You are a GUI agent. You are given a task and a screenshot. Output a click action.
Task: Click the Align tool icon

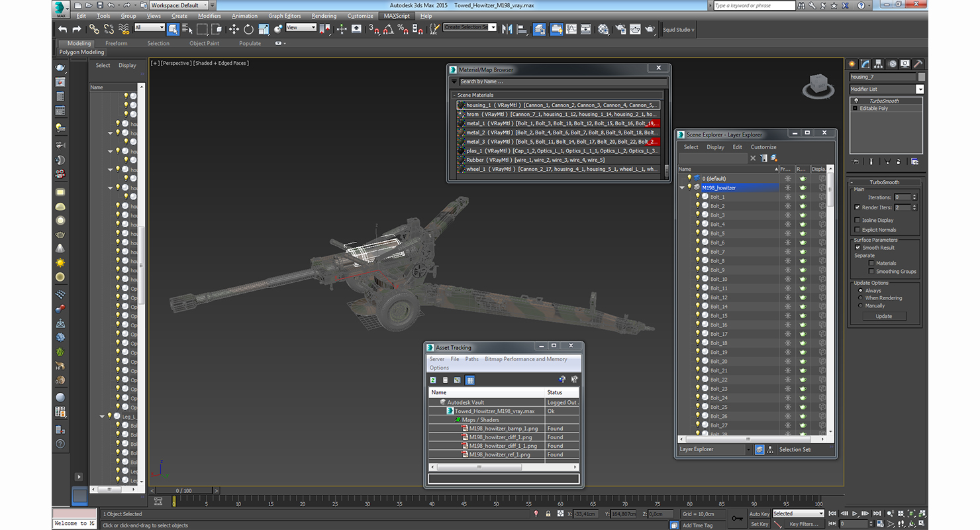pyautogui.click(x=522, y=29)
